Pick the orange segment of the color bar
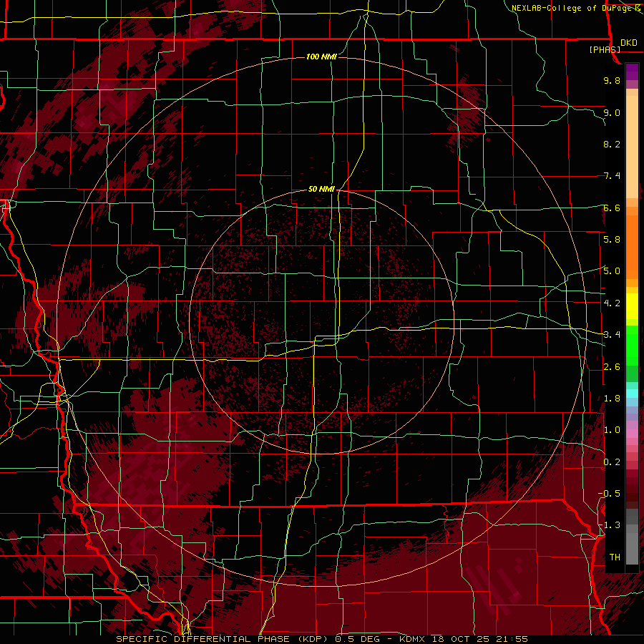The width and height of the screenshot is (644, 644). (x=632, y=246)
